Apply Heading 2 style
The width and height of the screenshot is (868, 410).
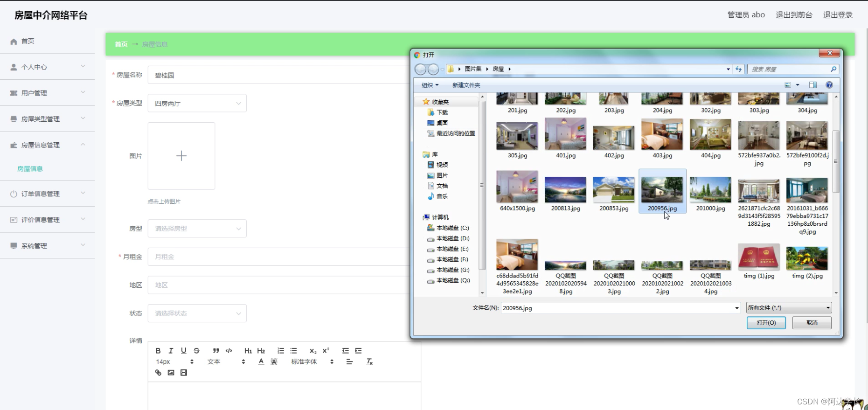tap(261, 351)
